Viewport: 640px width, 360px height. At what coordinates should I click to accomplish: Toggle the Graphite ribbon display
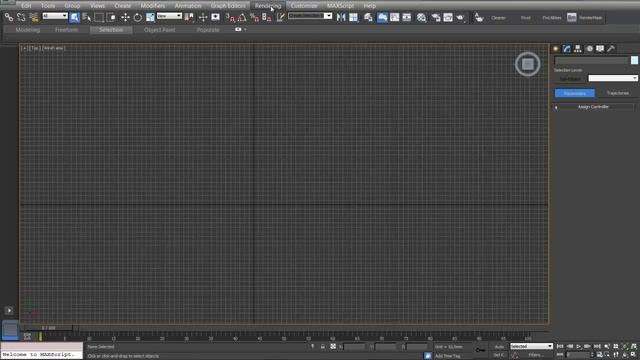point(382,17)
